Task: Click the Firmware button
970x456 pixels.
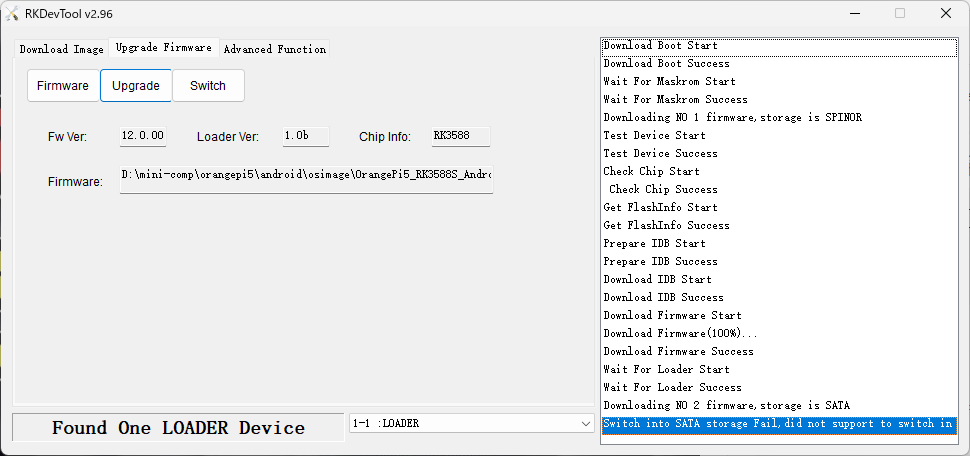Action: point(63,85)
